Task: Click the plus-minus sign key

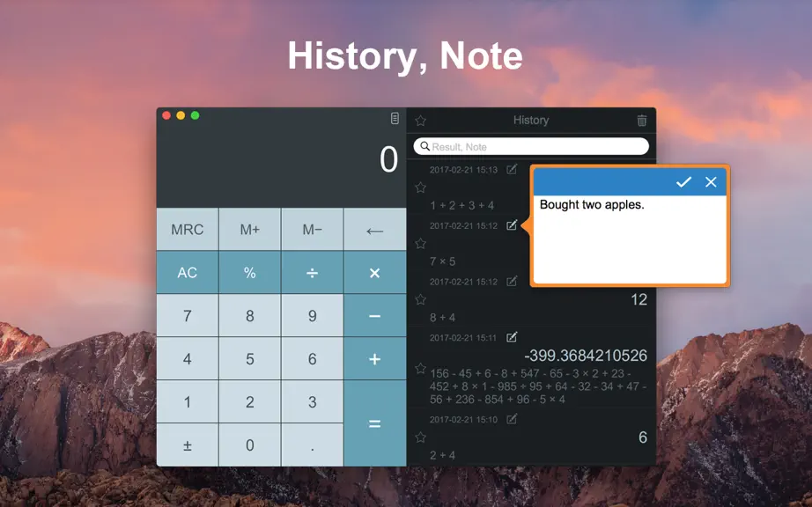Action: point(188,445)
